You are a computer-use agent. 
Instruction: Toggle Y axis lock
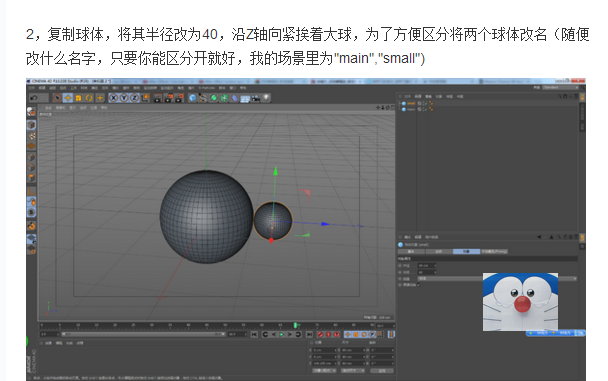click(x=124, y=98)
